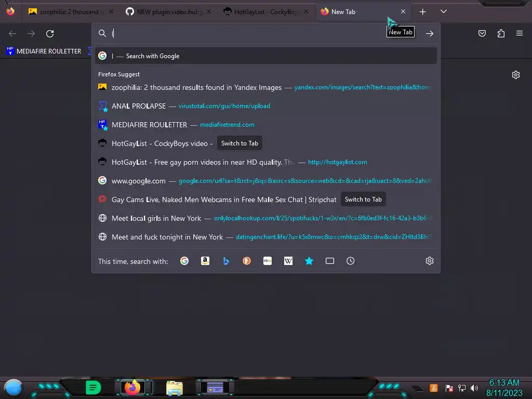The width and height of the screenshot is (532, 399).
Task: Open the Firefox application menu
Action: [x=520, y=33]
